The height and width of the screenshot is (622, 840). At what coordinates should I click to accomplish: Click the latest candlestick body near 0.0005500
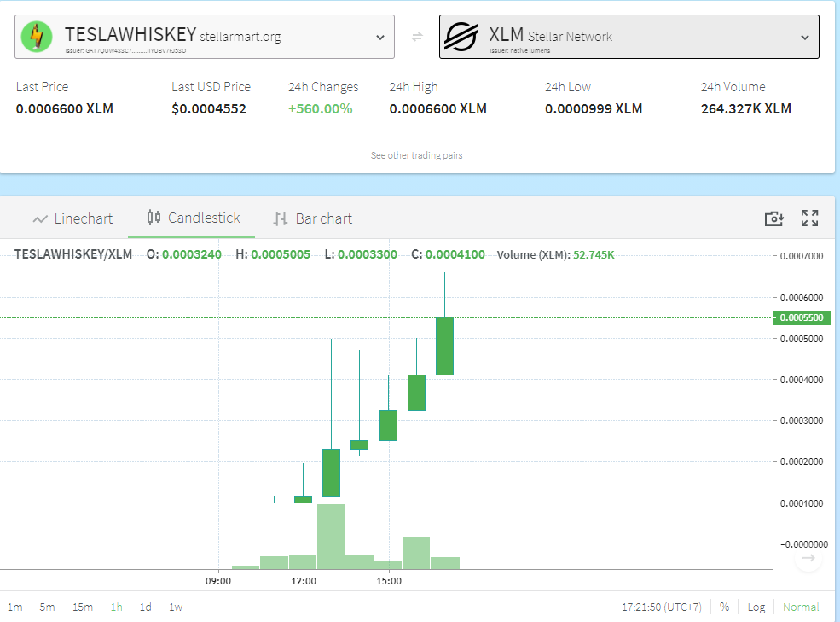(444, 346)
